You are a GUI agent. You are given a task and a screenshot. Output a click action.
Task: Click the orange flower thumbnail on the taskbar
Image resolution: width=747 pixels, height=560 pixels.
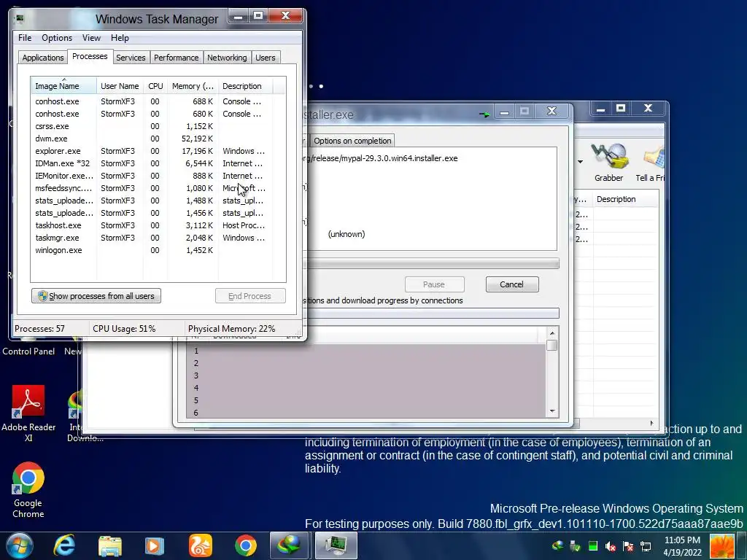click(722, 545)
